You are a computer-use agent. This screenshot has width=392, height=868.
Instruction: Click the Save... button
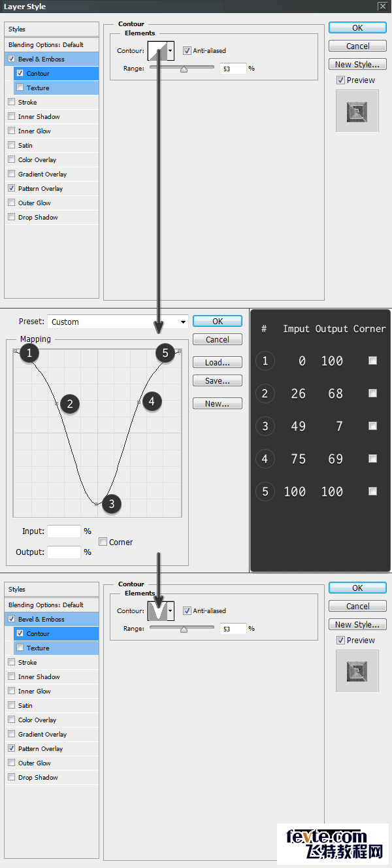click(x=218, y=380)
